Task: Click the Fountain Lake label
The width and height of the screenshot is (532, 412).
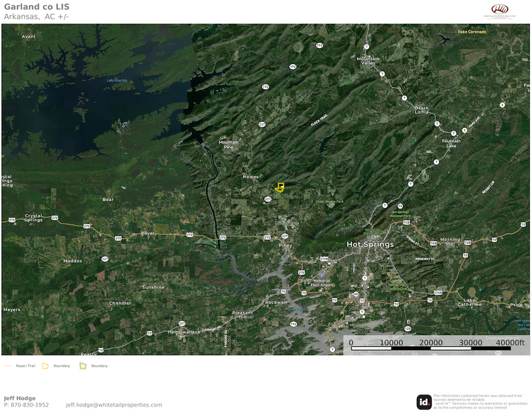Action: [x=451, y=143]
